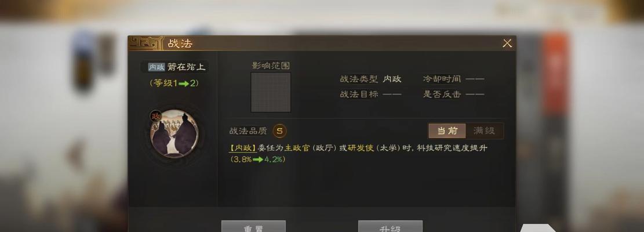Open the underlined 【内政】 keyword link
The height and width of the screenshot is (232, 644).
tap(243, 148)
